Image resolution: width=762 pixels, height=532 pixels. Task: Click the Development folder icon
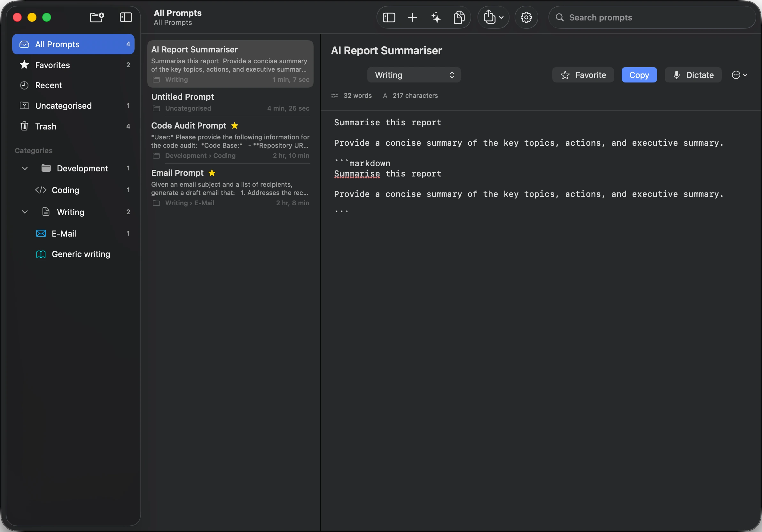[x=46, y=168]
